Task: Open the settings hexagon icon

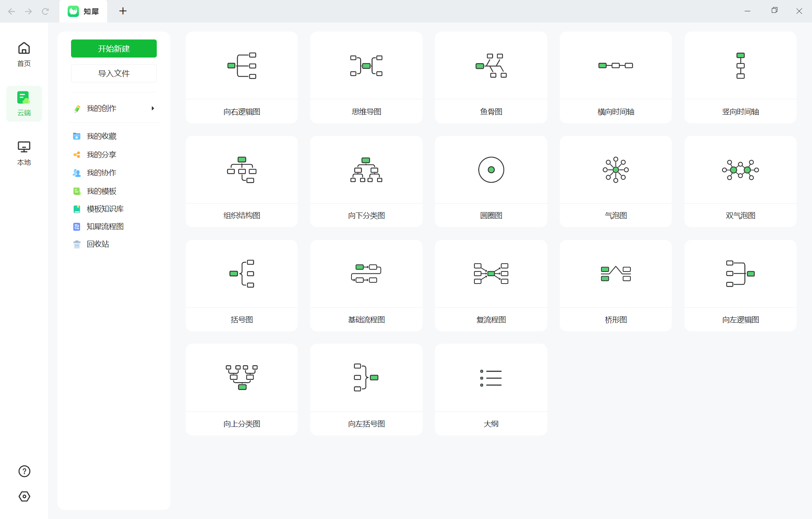Action: pos(24,496)
